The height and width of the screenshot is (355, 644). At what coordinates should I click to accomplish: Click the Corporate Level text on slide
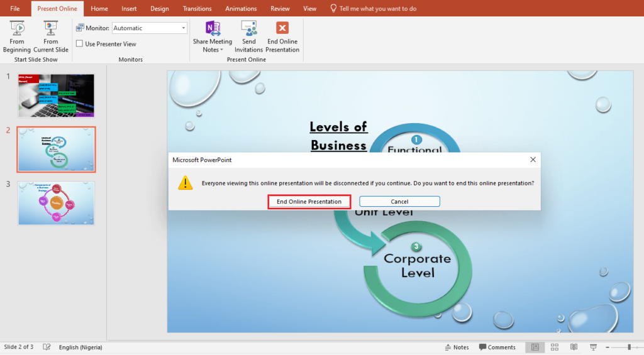(418, 266)
